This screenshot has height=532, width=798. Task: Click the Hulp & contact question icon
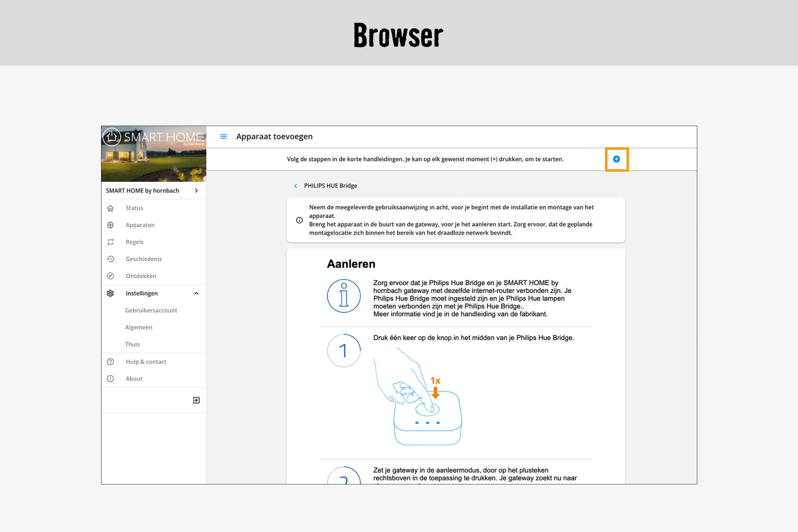(x=110, y=362)
